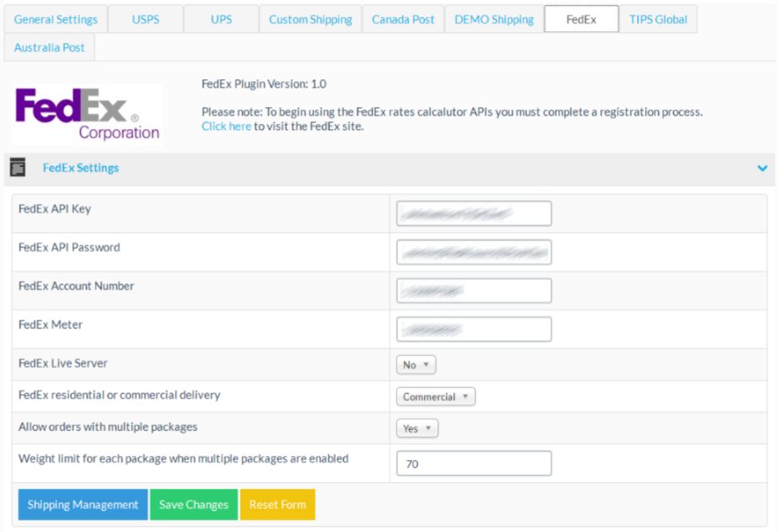
Task: Click the yellow Reset Form button
Action: point(277,504)
